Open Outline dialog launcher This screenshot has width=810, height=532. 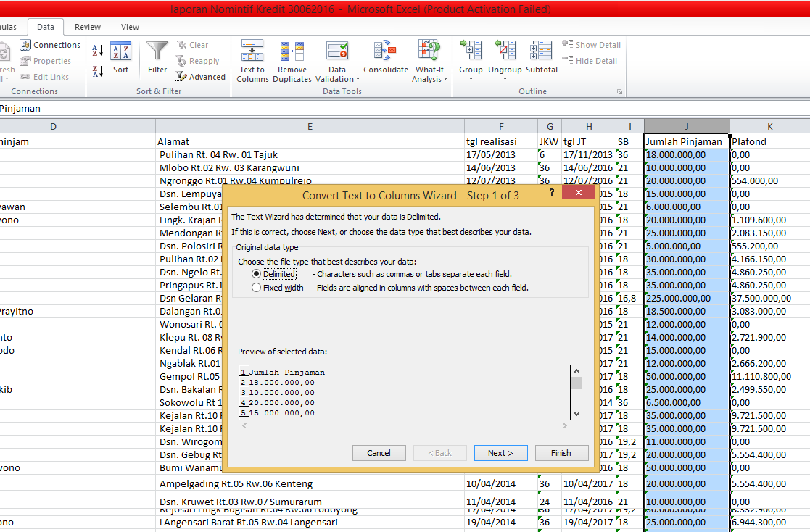click(x=619, y=92)
